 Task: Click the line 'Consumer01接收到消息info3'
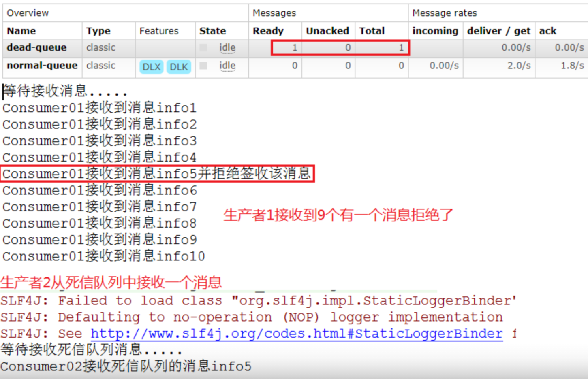click(100, 141)
